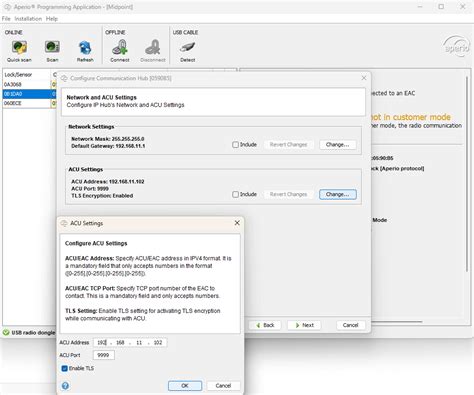Click the Aperio logo
Viewport: 474px width, 395px height.
(457, 47)
